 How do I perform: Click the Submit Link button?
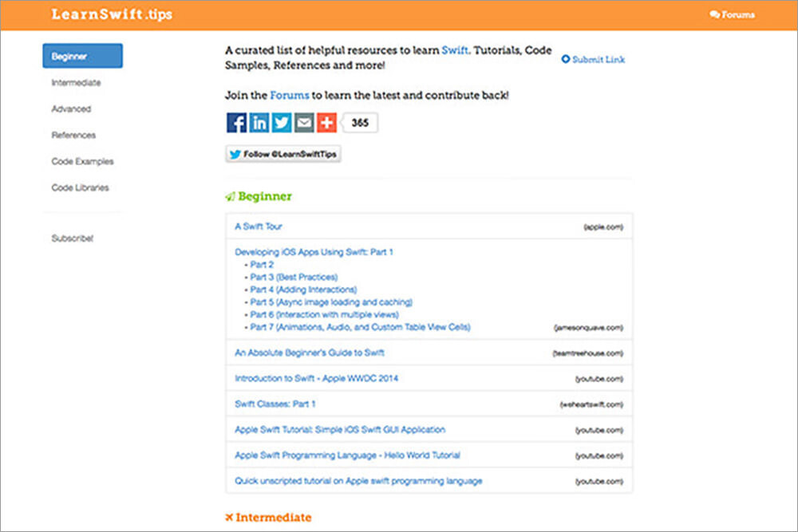[x=594, y=60]
